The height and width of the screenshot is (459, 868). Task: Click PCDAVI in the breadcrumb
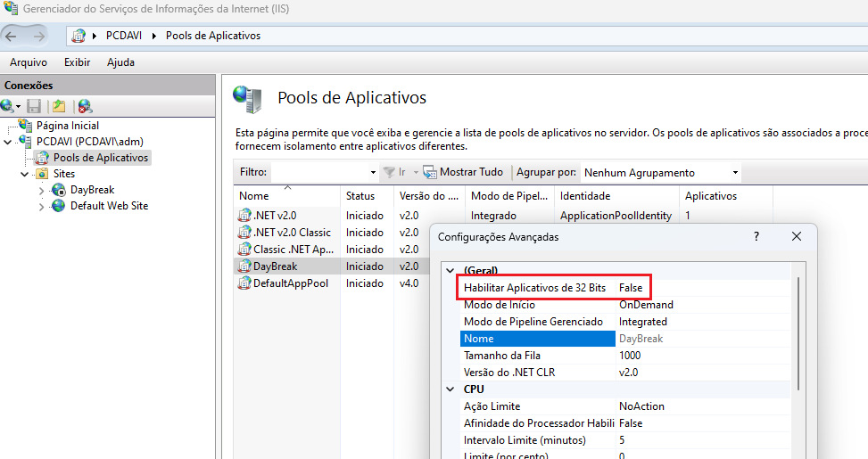[124, 36]
